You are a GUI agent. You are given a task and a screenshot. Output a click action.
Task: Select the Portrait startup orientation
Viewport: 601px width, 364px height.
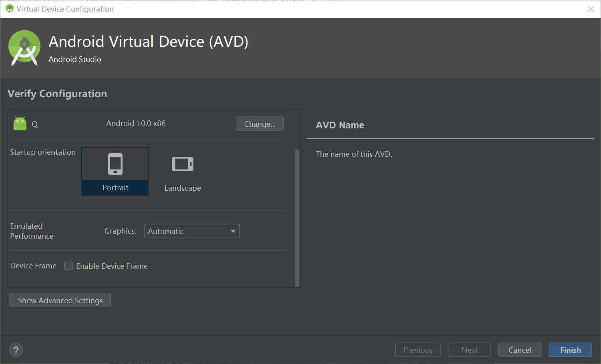[115, 171]
